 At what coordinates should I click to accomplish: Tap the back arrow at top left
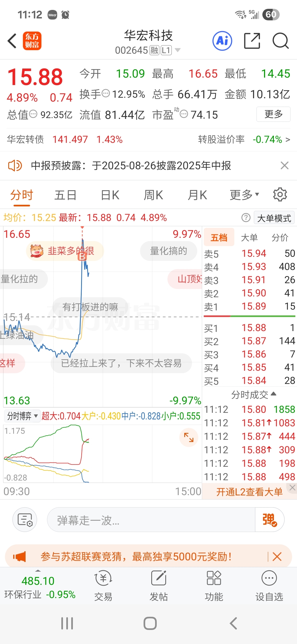click(x=12, y=41)
